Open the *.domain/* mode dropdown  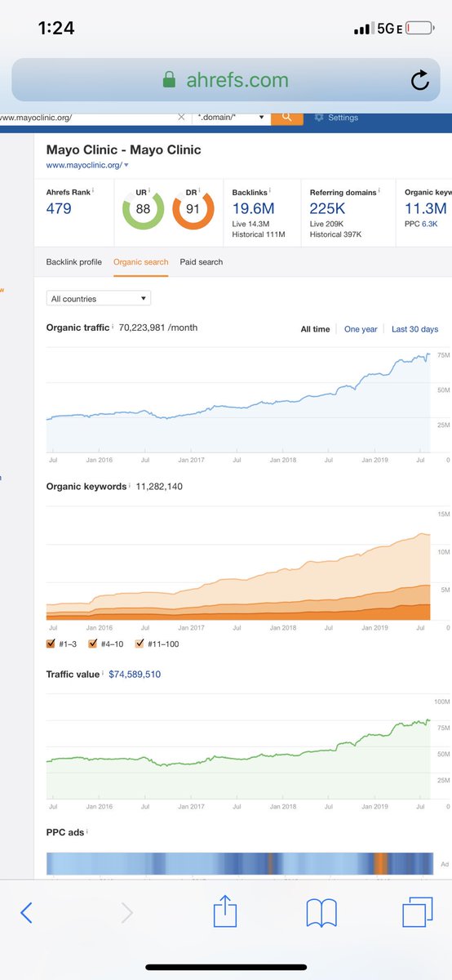click(x=232, y=118)
